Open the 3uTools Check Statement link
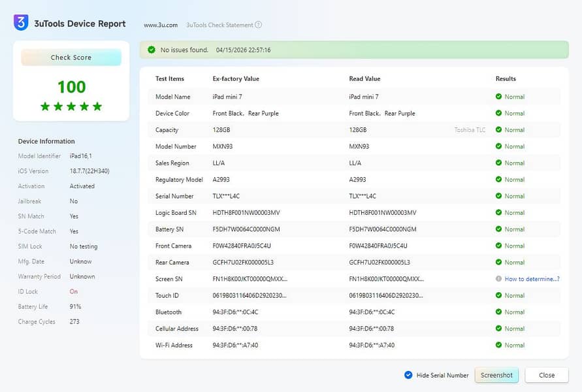This screenshot has width=582, height=392. [219, 25]
